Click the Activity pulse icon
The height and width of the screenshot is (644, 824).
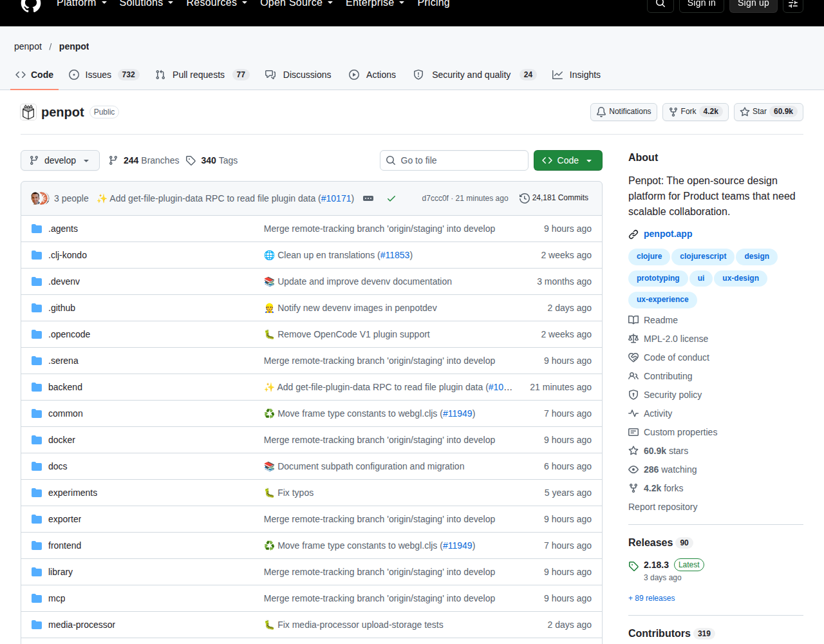[633, 413]
